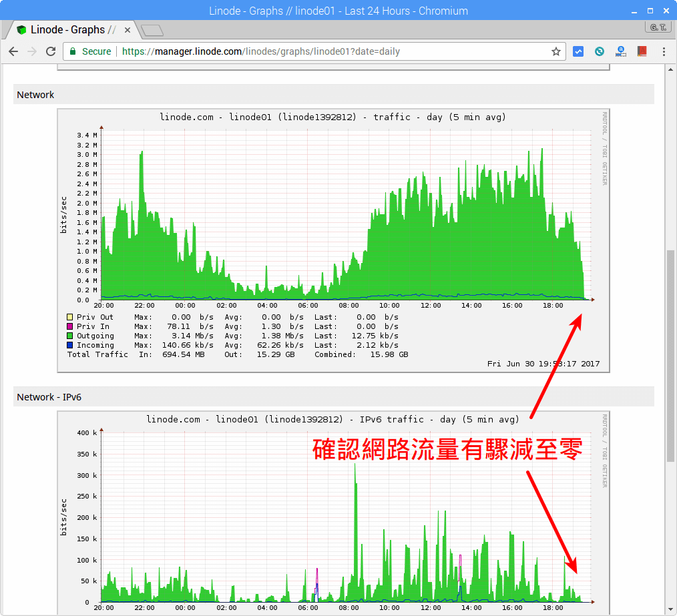This screenshot has width=677, height=616.
Task: Click the Linode green cube favicon on the tab
Action: click(20, 29)
